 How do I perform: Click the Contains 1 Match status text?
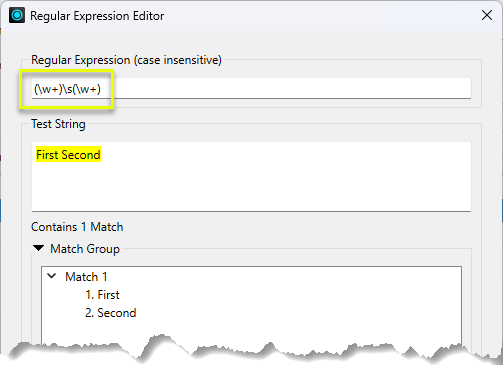pyautogui.click(x=77, y=227)
